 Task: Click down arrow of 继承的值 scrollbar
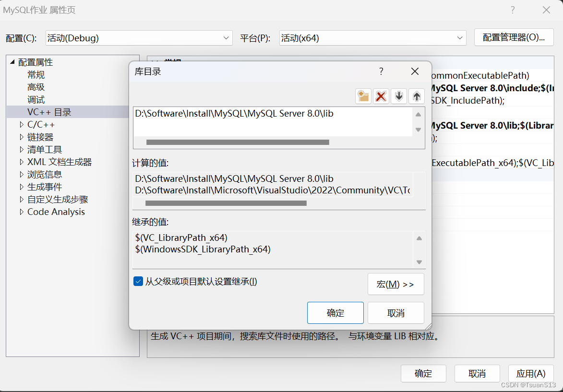coord(419,262)
